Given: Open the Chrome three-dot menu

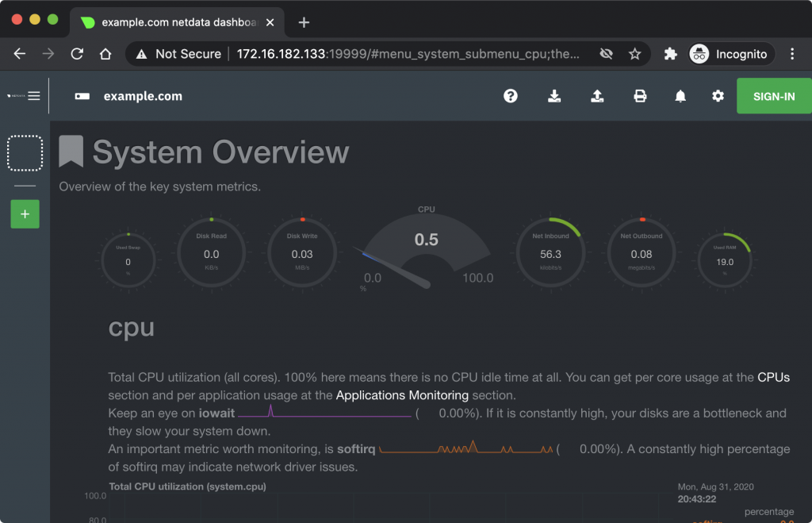Looking at the screenshot, I should [x=792, y=54].
